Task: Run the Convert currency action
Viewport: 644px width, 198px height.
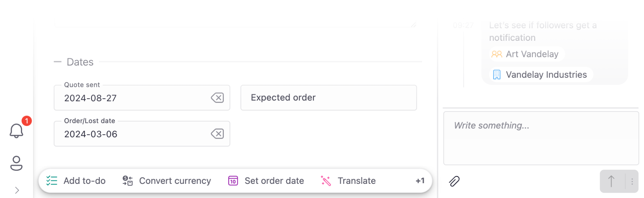Action: [x=167, y=181]
